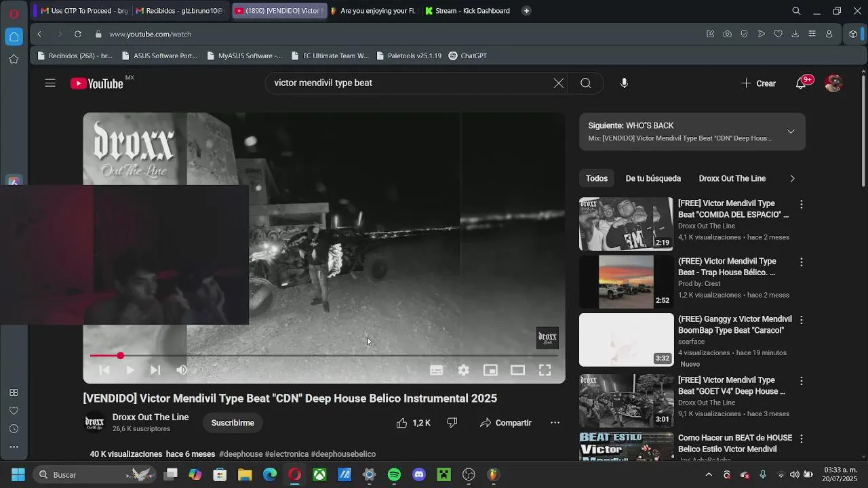This screenshot has width=868, height=488.
Task: Go to the YouTube home logo
Action: coord(97,83)
